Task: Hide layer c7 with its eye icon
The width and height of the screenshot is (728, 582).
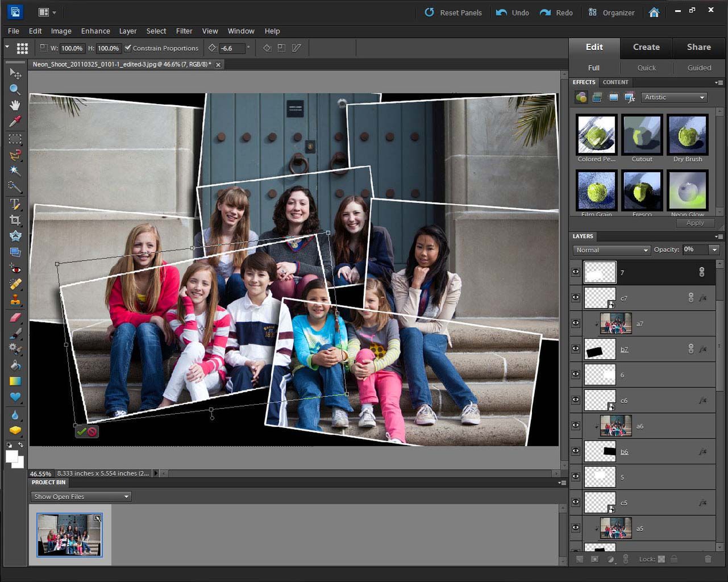Action: [576, 298]
